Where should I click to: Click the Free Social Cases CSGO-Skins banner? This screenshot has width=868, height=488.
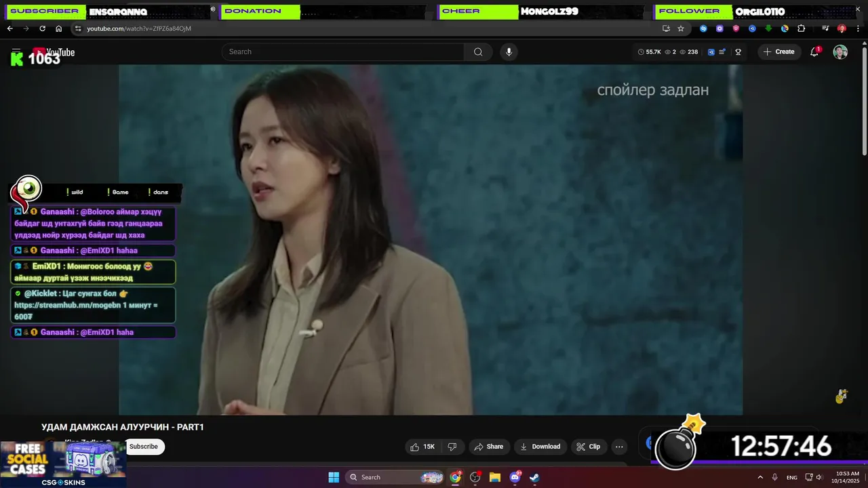coord(62,464)
